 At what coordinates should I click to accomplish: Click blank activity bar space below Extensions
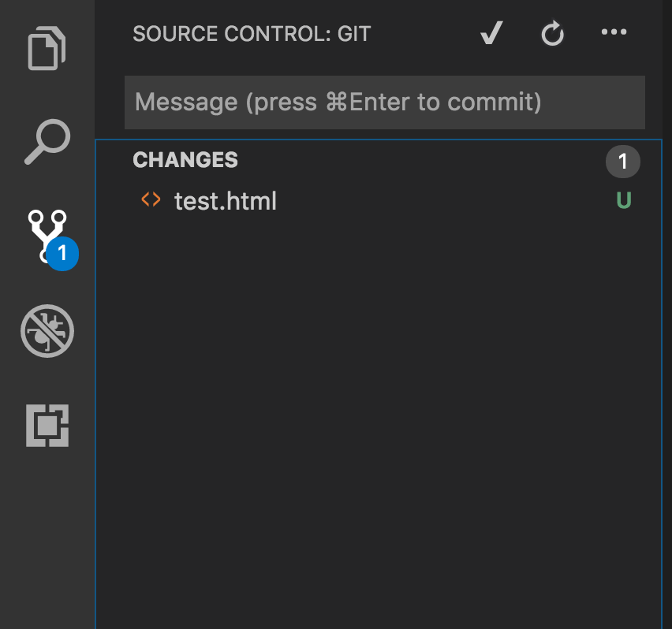(47, 536)
